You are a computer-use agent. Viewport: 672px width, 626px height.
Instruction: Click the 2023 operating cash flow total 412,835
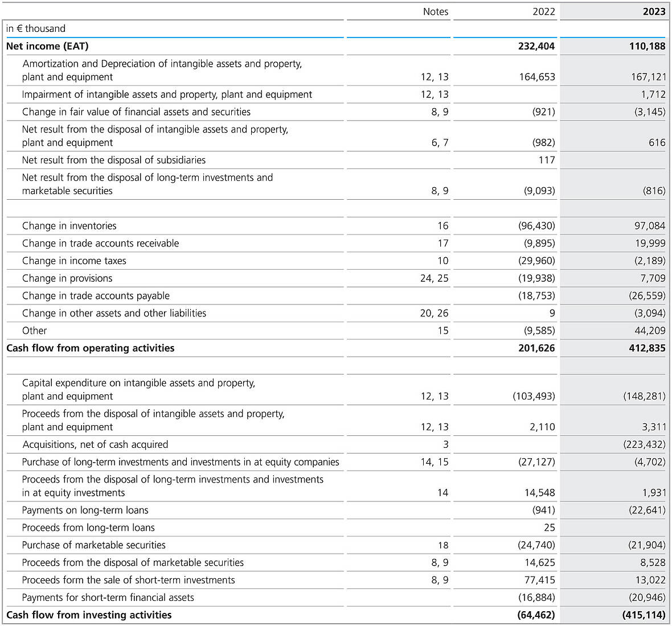pos(647,348)
